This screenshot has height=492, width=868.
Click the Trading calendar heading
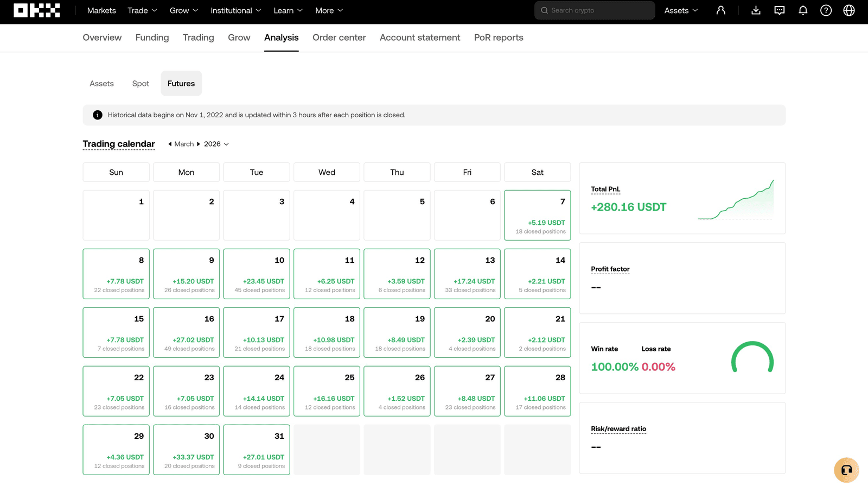119,144
